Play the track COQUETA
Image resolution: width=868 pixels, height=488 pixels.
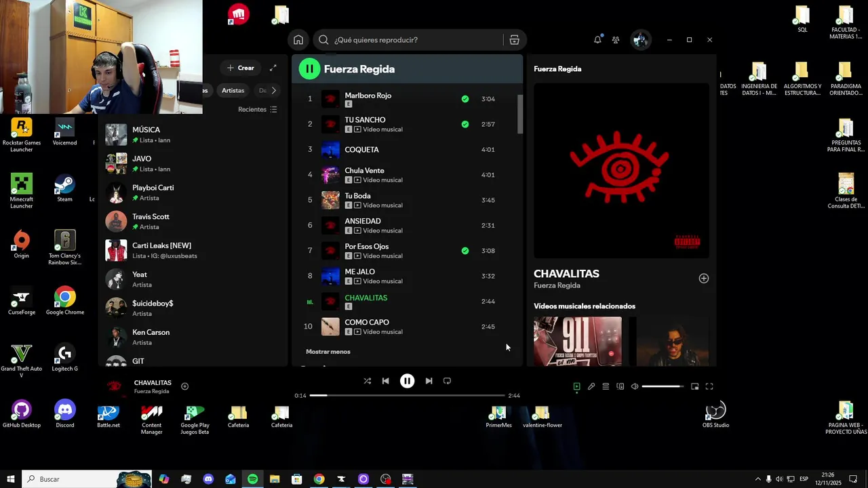[407, 150]
